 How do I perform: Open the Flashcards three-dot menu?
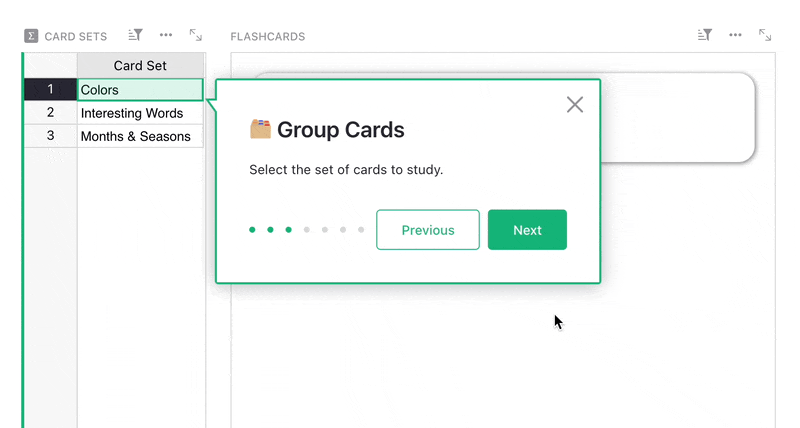tap(735, 35)
